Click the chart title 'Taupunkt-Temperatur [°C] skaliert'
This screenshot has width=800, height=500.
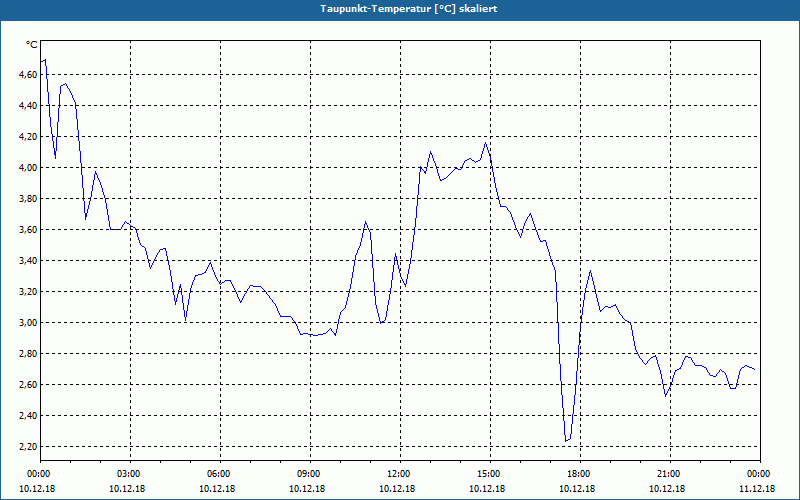click(409, 9)
